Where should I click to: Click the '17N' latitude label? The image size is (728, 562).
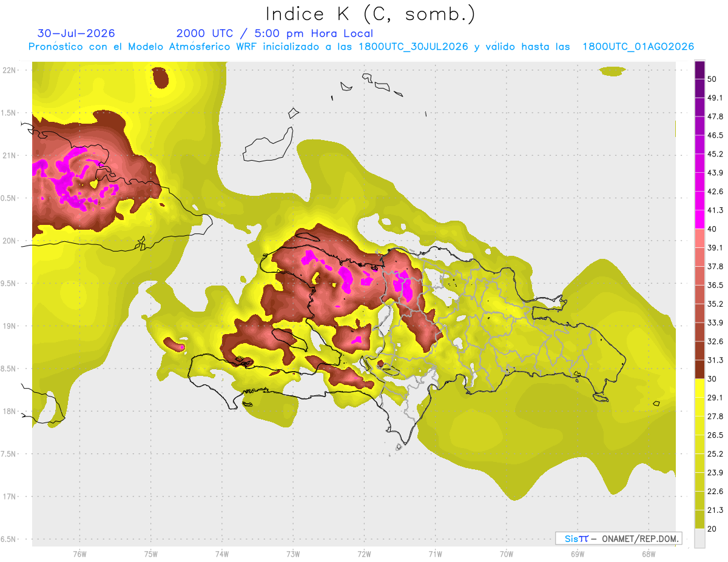click(10, 497)
